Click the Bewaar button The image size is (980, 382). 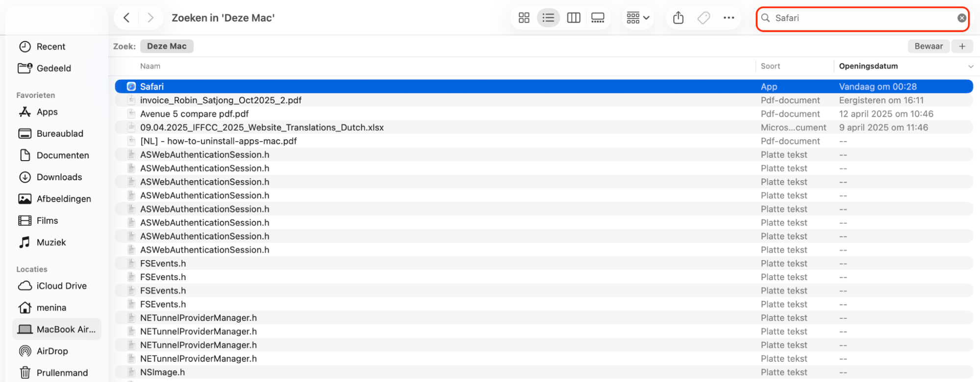click(x=928, y=46)
